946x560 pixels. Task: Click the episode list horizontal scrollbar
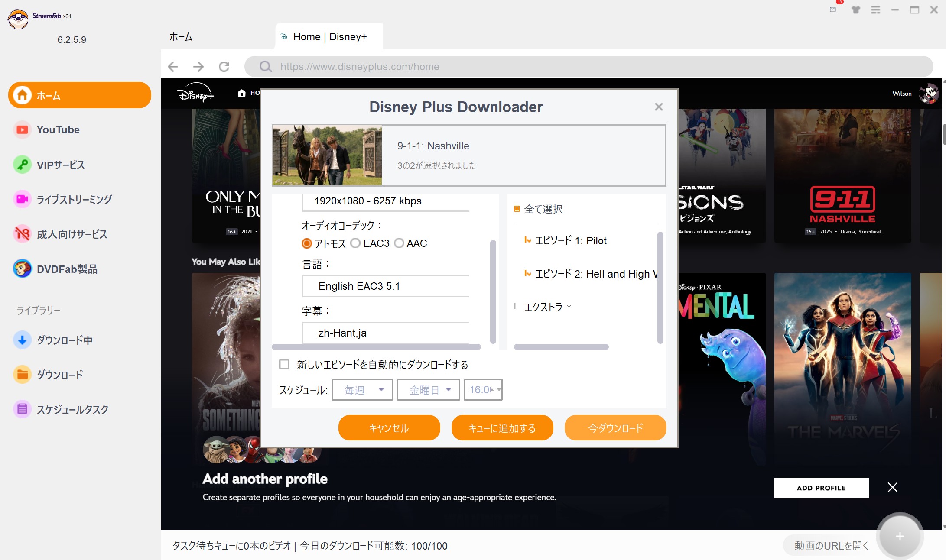(x=561, y=347)
